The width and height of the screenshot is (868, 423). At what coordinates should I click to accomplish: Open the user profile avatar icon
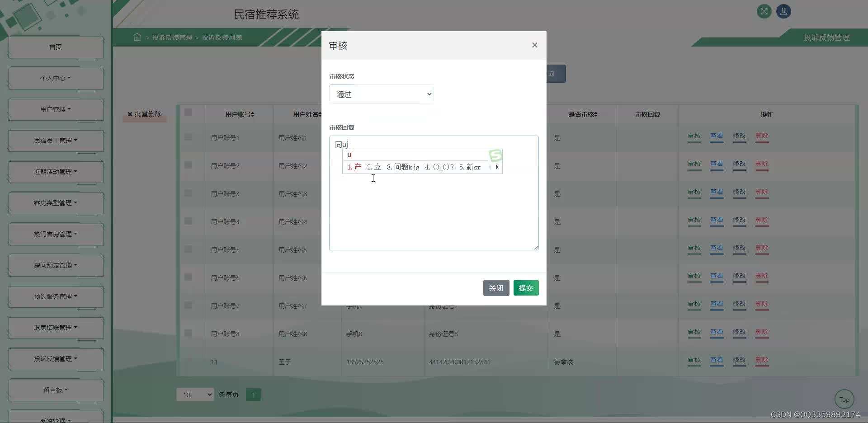[783, 11]
